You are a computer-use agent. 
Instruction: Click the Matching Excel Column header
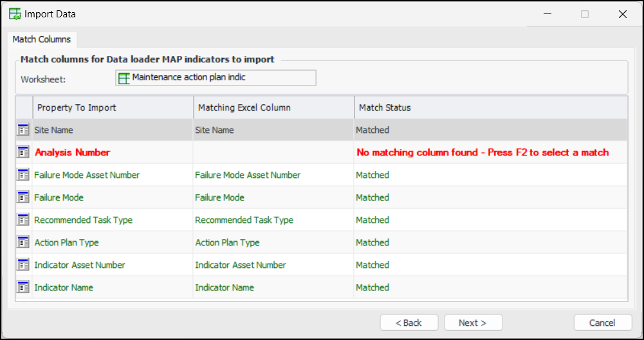point(273,107)
